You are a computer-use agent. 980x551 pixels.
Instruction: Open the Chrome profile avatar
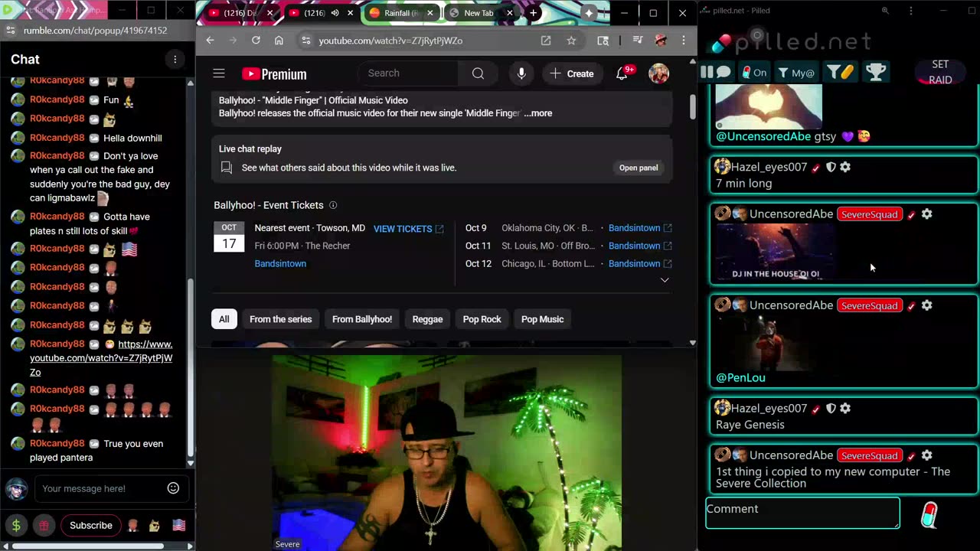pos(661,41)
